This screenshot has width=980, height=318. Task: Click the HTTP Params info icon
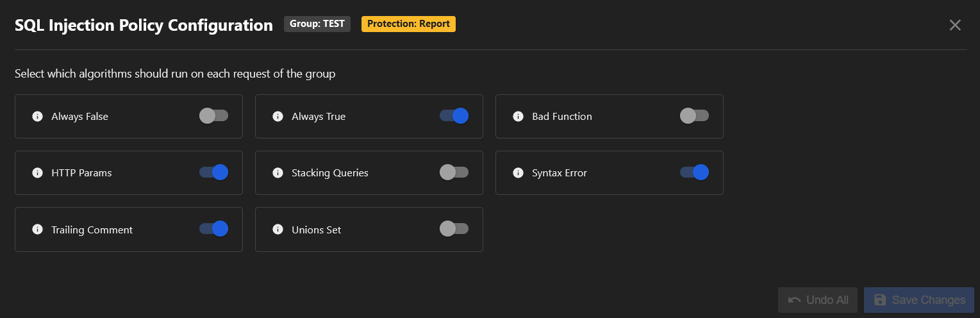[37, 173]
